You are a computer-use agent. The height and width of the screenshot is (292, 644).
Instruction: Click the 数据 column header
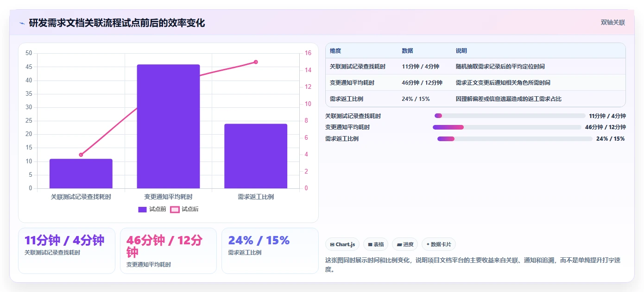pos(407,51)
